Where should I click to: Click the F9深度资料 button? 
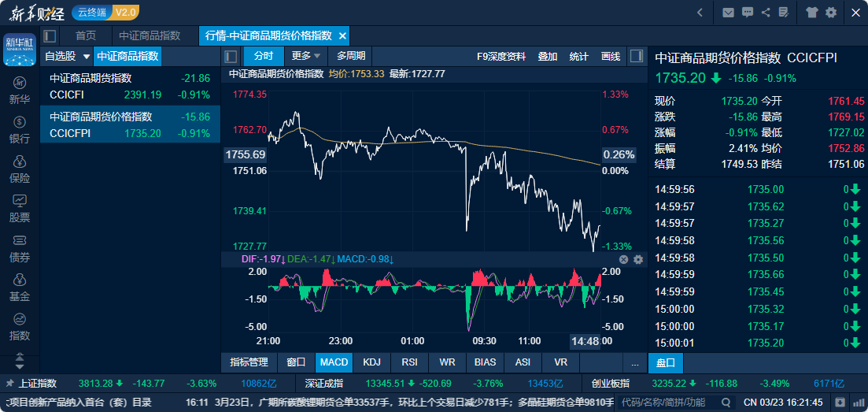pos(501,56)
